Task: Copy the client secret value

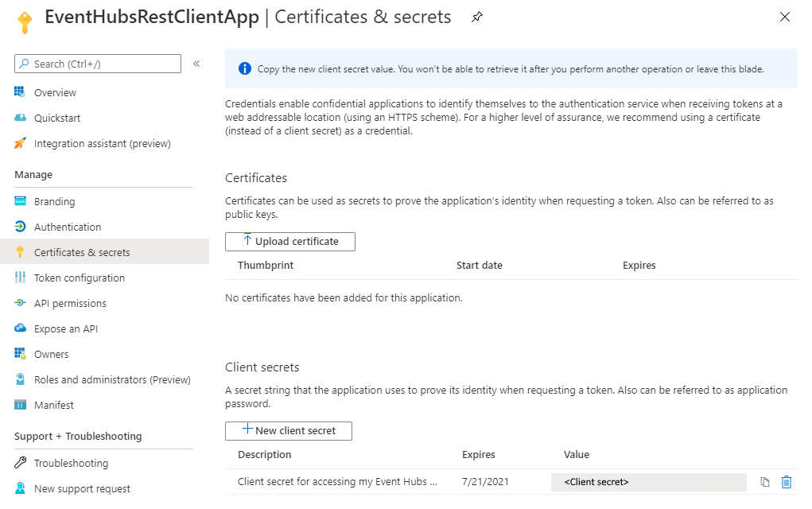Action: pyautogui.click(x=765, y=482)
